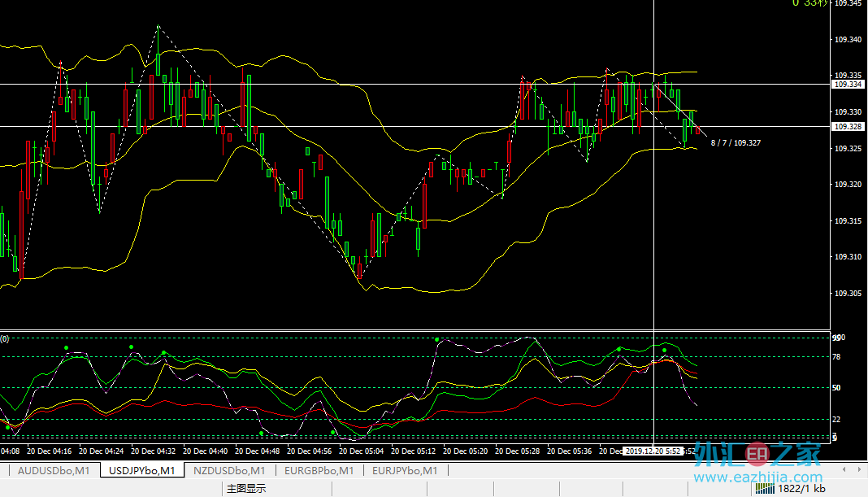
Task: Click the highlighted 109.328 price label
Action: coord(848,126)
